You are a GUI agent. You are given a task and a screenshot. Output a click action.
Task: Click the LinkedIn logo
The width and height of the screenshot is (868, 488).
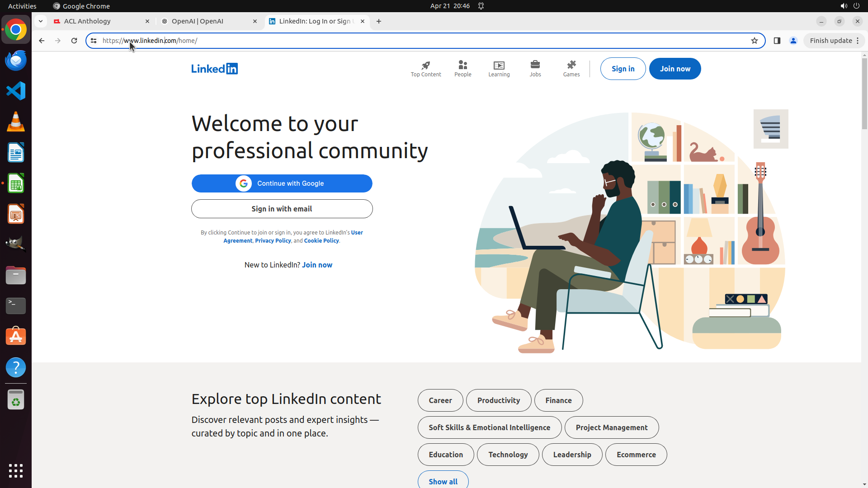point(214,69)
